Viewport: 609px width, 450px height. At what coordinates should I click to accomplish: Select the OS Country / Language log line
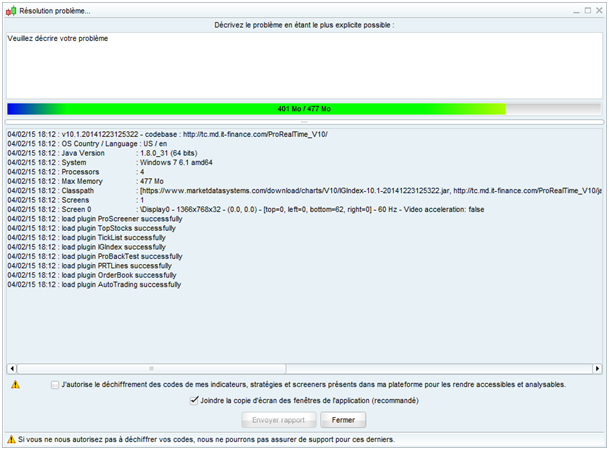(x=87, y=144)
